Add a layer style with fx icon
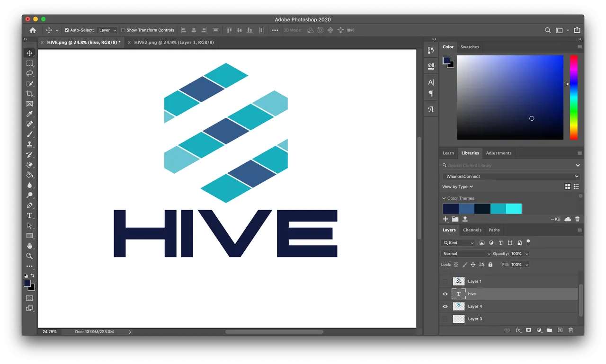This screenshot has width=606, height=364. (518, 330)
